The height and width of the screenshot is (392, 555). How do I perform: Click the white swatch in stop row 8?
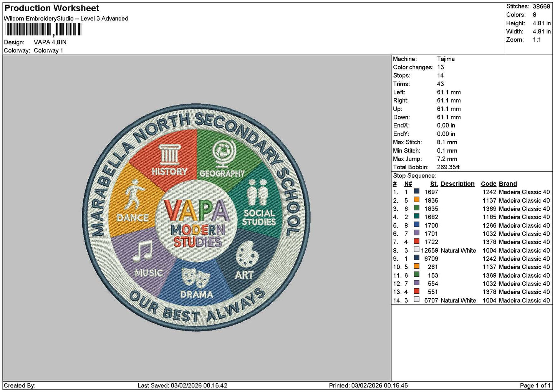416,250
